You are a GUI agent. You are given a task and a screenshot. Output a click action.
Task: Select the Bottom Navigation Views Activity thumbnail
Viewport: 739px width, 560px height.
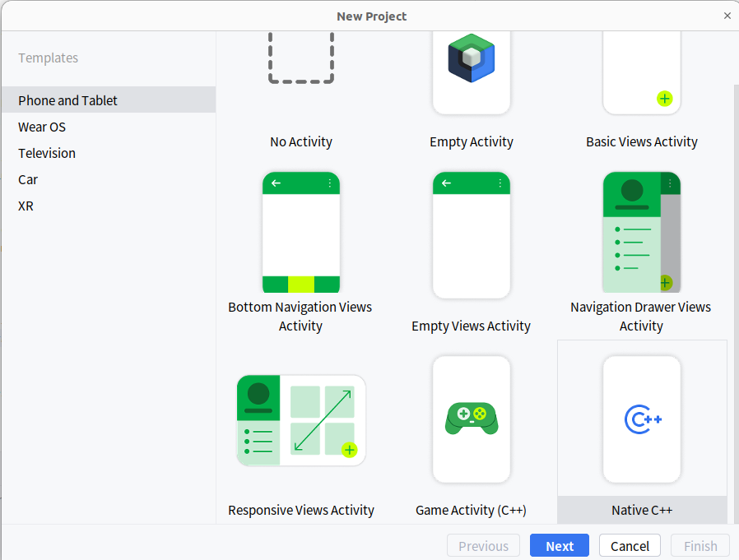coord(301,232)
